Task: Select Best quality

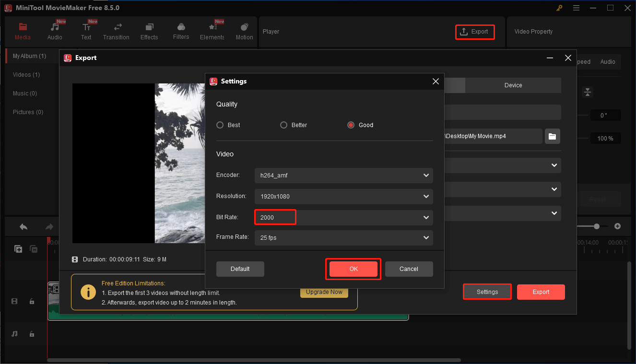Action: 221,125
